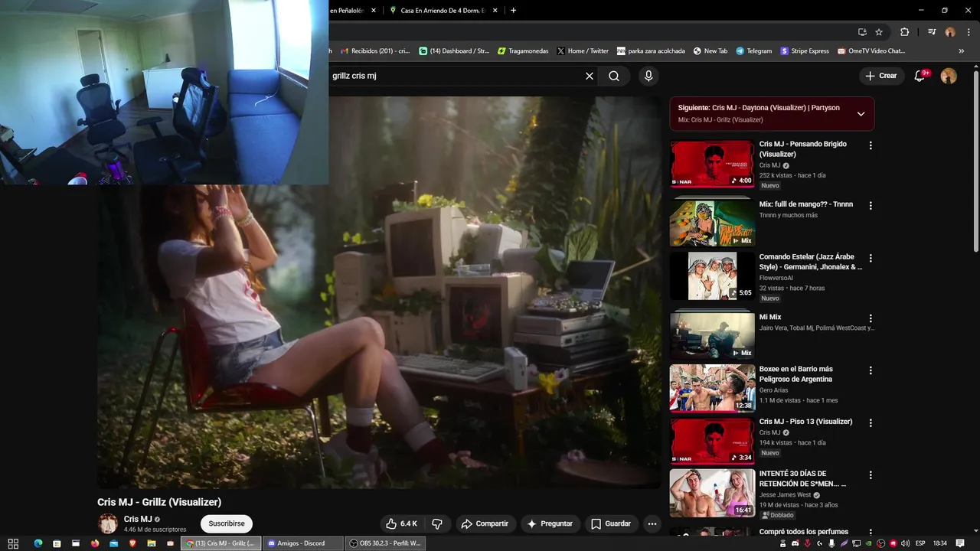Viewport: 980px width, 551px height.
Task: Open Chrome extensions puzzle icon
Action: pyautogui.click(x=904, y=32)
